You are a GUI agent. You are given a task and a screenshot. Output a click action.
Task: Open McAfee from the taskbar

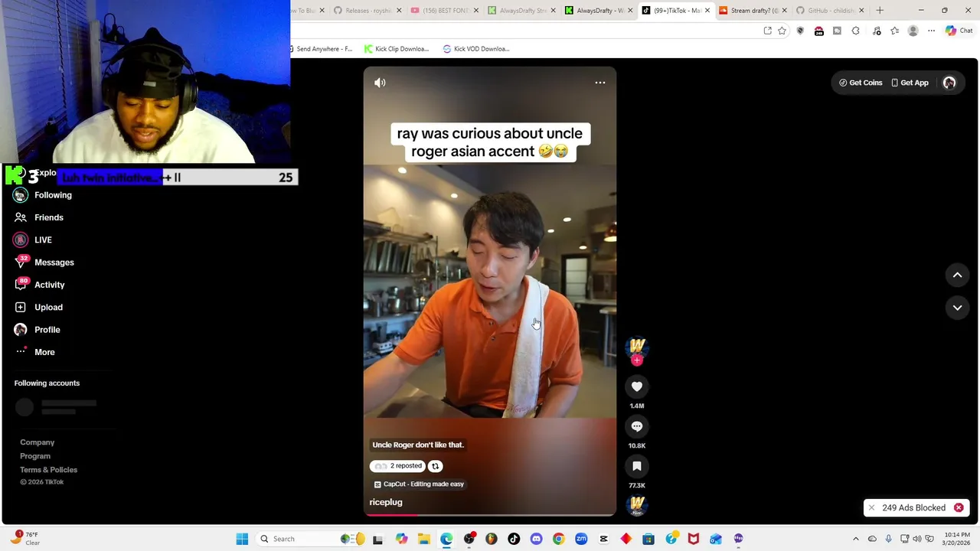coord(693,539)
